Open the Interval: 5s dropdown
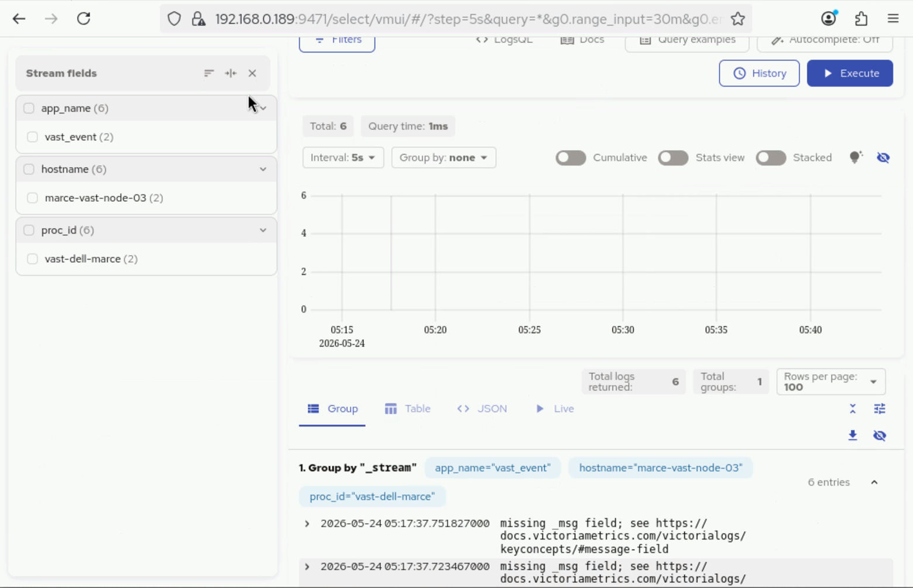Screen dimensions: 913x588 pos(343,157)
